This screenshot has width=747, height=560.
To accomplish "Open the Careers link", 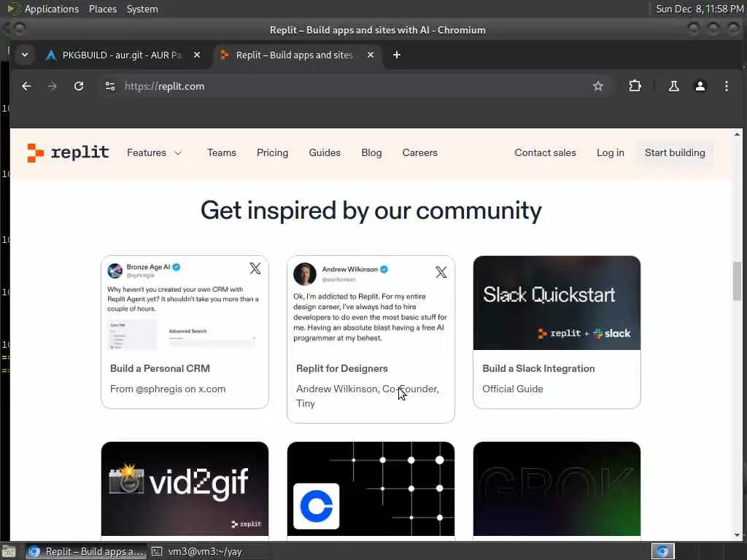I will [419, 153].
